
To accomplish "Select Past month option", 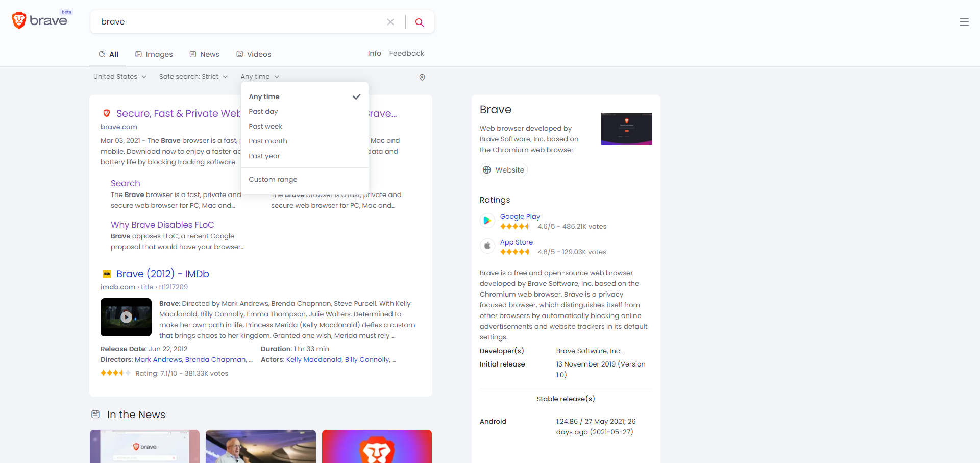I will [x=305, y=141].
